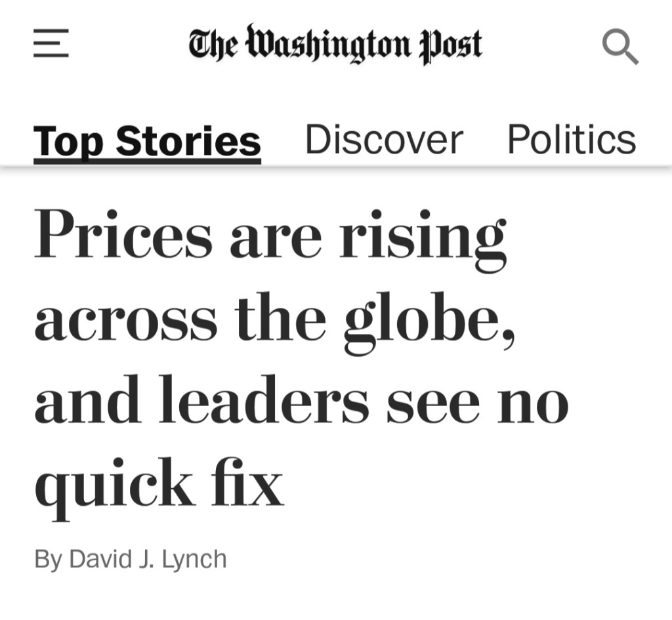Click the search magnifying glass icon
The width and height of the screenshot is (672, 620).
[619, 48]
